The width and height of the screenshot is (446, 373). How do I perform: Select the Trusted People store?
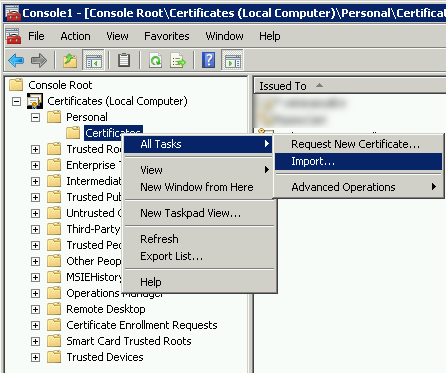pos(94,245)
